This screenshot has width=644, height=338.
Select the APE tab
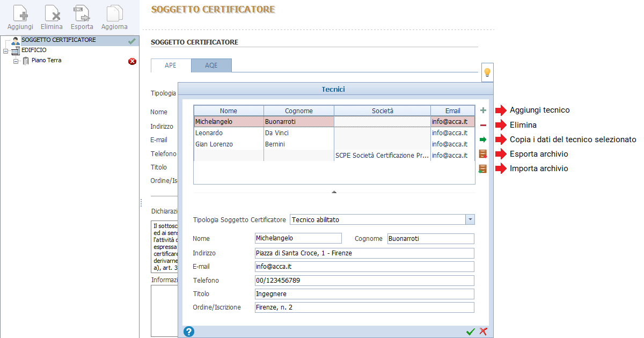click(x=171, y=65)
